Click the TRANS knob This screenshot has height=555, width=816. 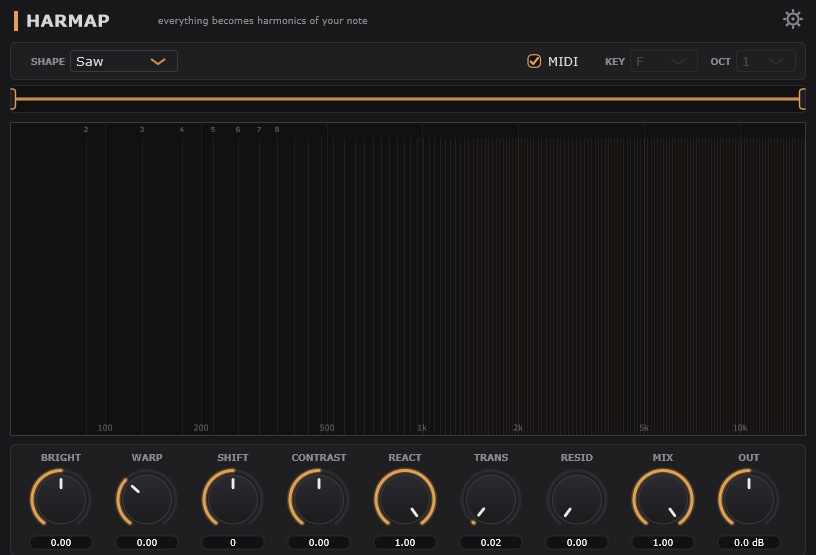pyautogui.click(x=491, y=498)
